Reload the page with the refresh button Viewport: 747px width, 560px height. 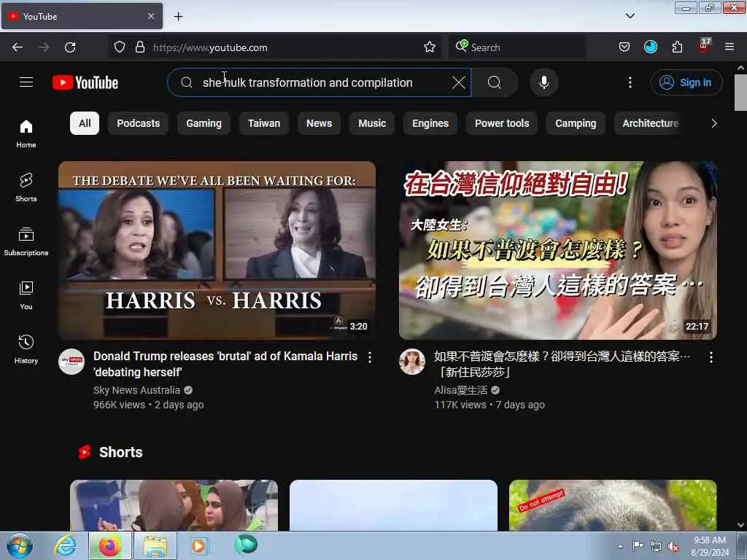tap(70, 47)
